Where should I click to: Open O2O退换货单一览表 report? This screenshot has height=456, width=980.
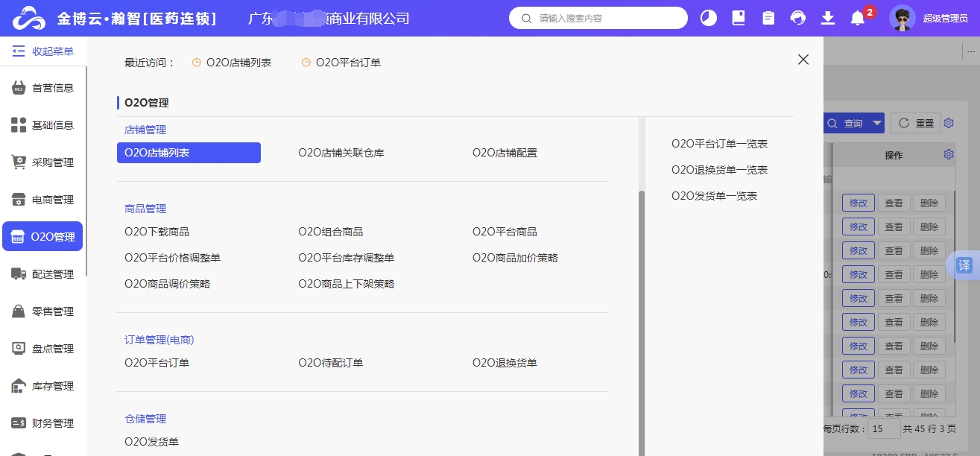[x=719, y=170]
